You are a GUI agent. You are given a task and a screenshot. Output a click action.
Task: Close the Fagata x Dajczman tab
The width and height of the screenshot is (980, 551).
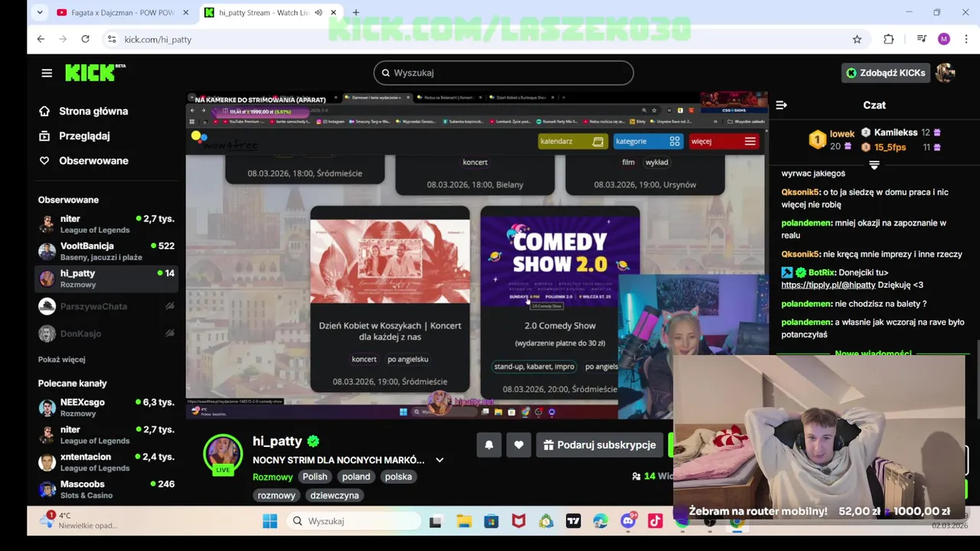point(185,13)
